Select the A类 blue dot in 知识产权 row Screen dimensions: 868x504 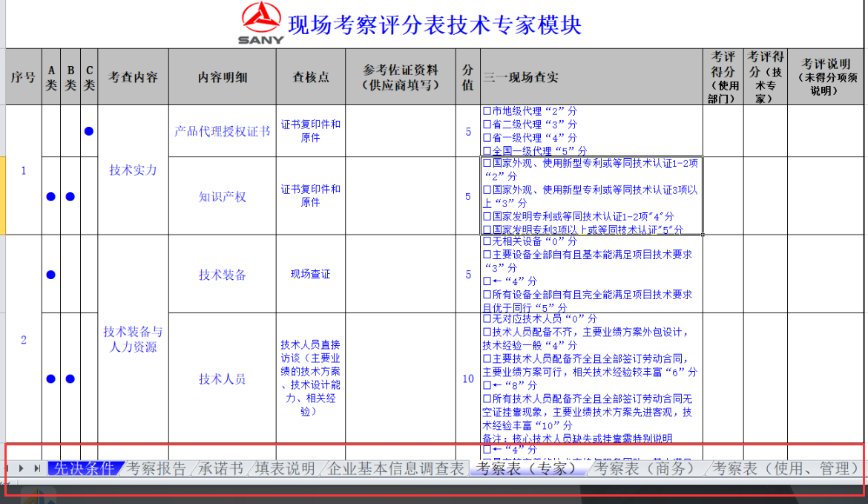coord(51,197)
